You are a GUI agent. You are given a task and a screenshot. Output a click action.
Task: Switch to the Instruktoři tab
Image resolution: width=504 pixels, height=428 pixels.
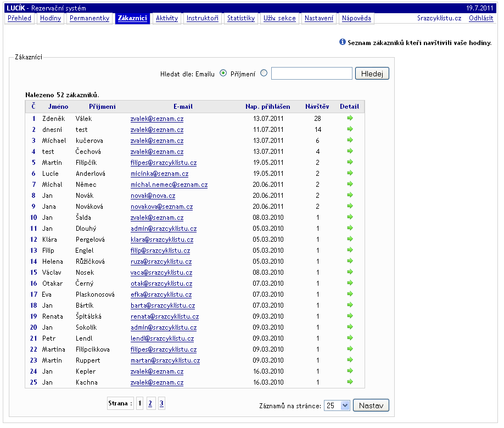click(x=203, y=18)
